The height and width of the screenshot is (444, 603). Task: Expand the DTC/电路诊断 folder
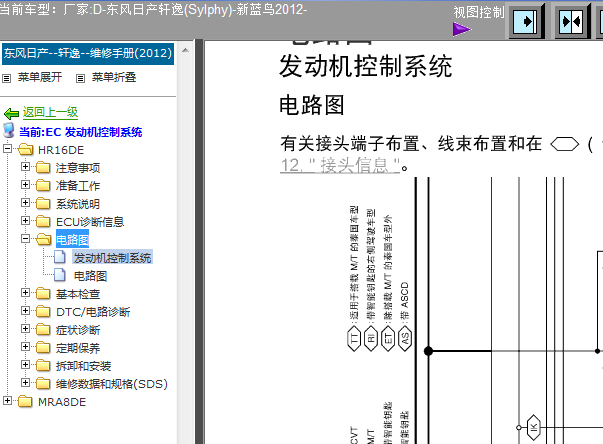pos(25,311)
